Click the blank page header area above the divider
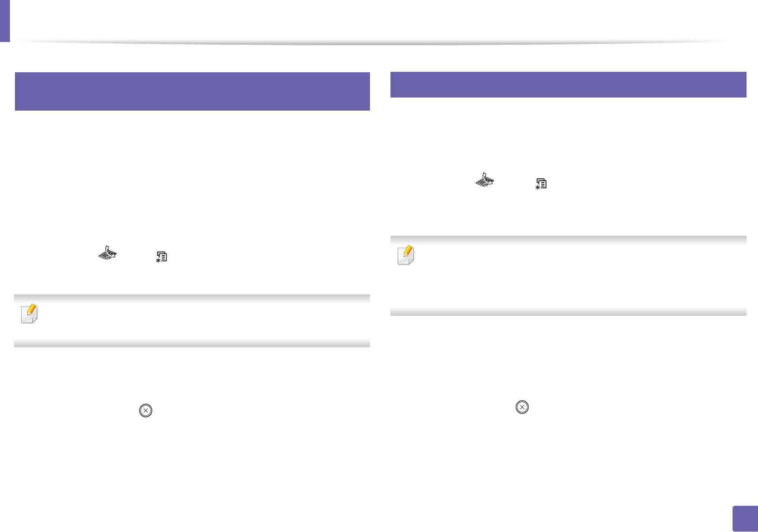The width and height of the screenshot is (758, 532). (370, 20)
